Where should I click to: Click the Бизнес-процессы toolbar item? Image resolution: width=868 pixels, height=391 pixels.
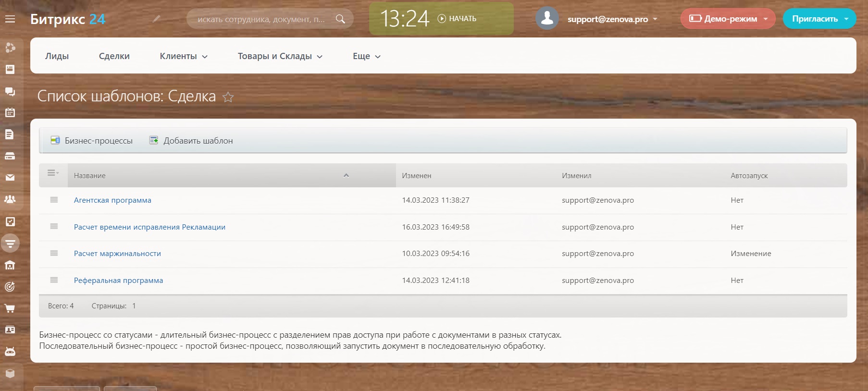pos(92,141)
